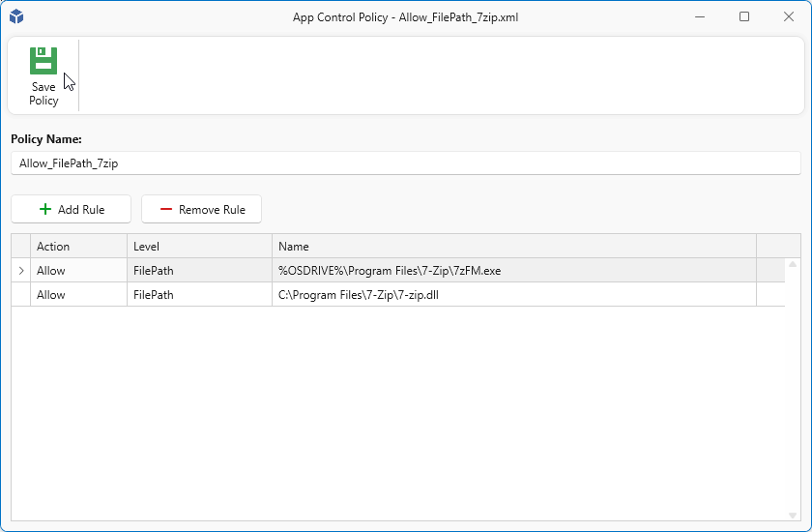Screen dimensions: 812x532
Task: Select the 7zFM.exe rule name cell
Action: 513,271
